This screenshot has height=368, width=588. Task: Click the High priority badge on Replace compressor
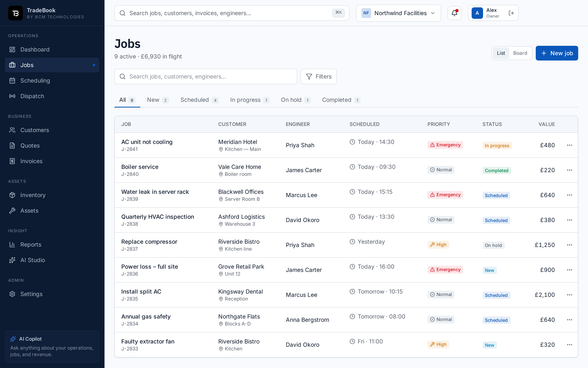pos(438,245)
